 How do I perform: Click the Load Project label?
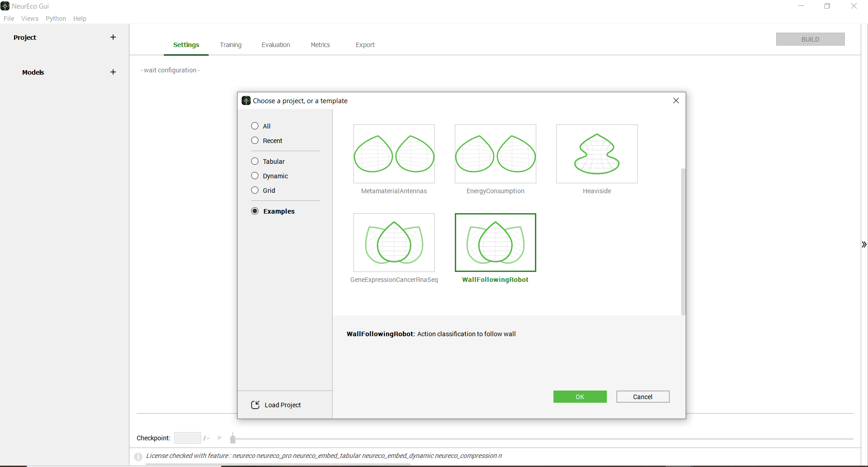[x=283, y=405]
